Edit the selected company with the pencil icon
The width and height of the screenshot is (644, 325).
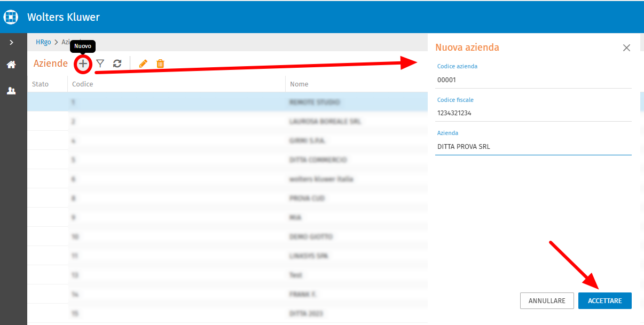[x=143, y=64]
